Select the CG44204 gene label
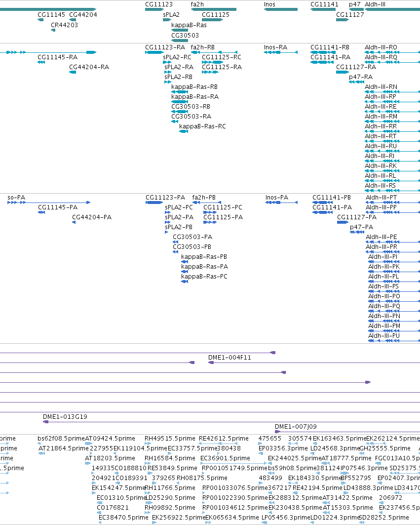Viewport: 420px width, 525px height. point(83,15)
